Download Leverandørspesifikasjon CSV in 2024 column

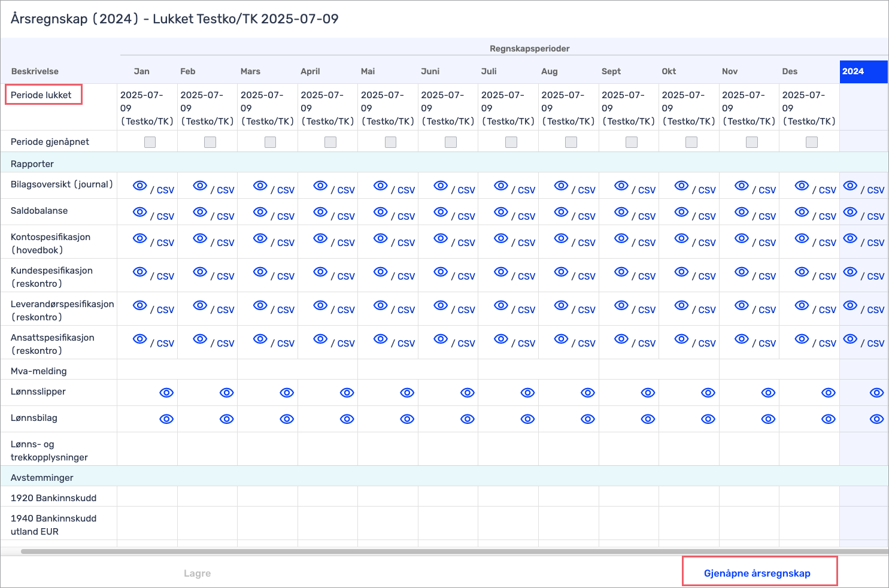[x=875, y=310]
